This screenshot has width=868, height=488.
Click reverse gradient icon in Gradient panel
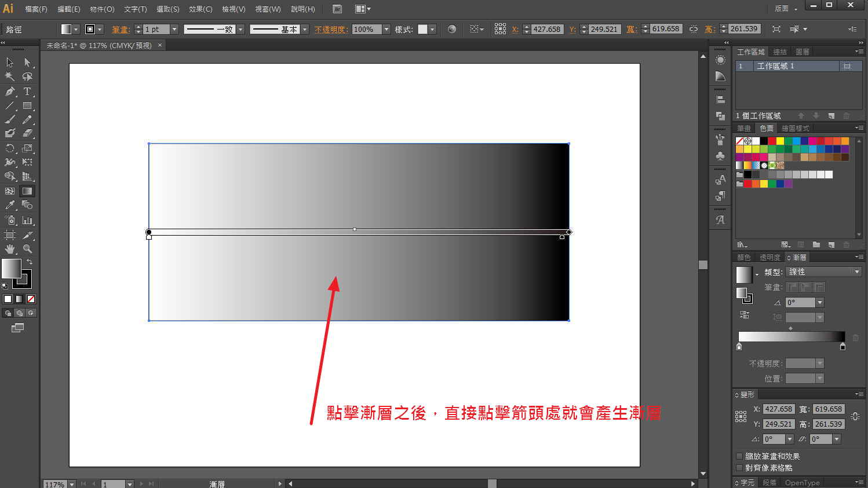coord(745,315)
